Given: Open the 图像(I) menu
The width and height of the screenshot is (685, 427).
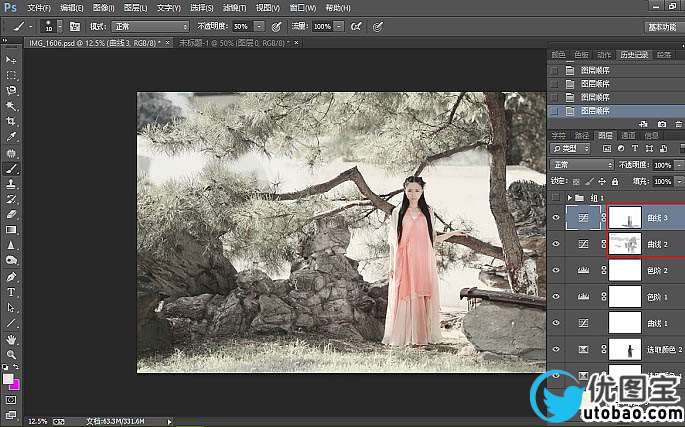Looking at the screenshot, I should tap(104, 8).
